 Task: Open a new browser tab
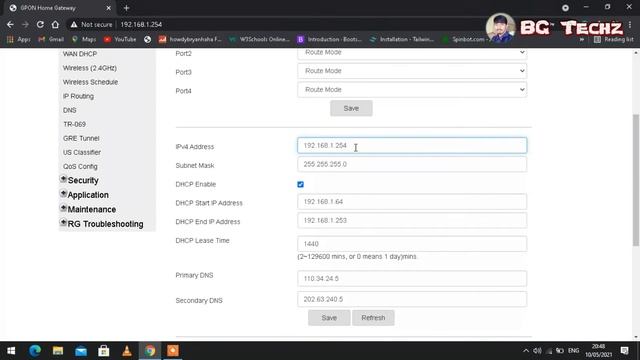pos(126,8)
